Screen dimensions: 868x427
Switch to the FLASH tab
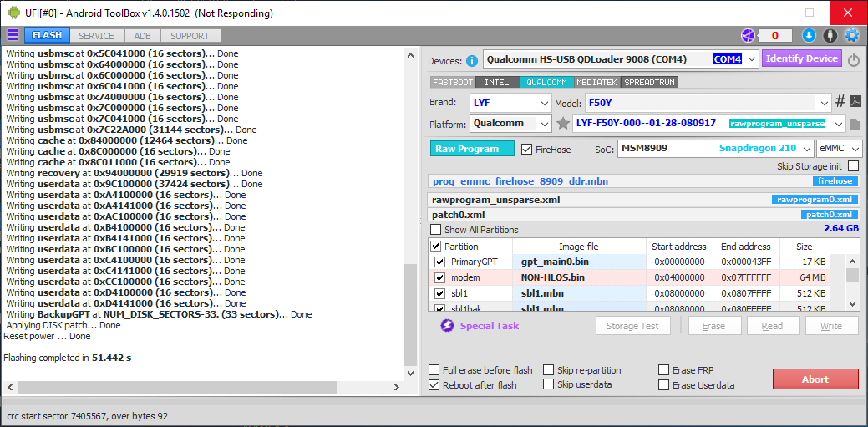47,35
